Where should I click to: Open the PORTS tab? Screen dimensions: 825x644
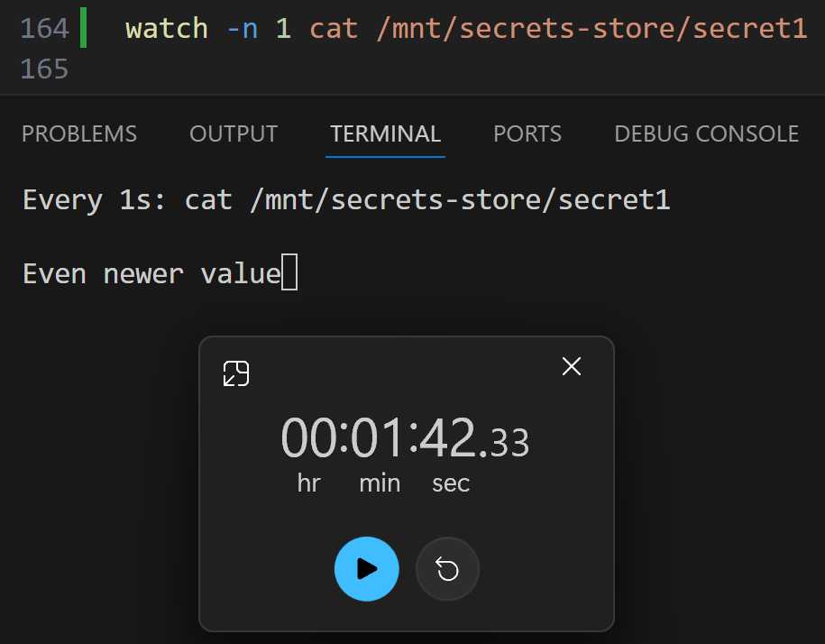coord(527,133)
